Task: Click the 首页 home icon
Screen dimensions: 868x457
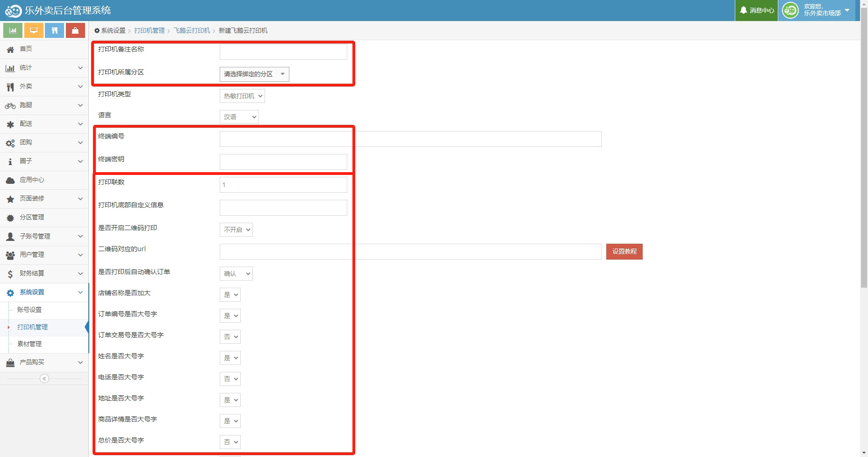Action: coord(10,49)
